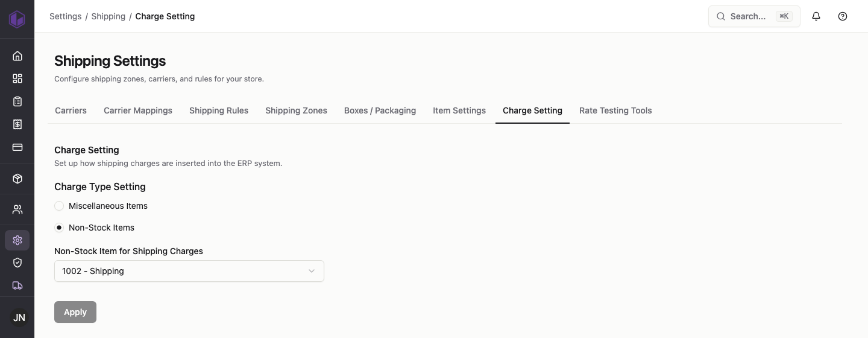Open the delivery truck icon in sidebar
The width and height of the screenshot is (868, 338).
[17, 285]
